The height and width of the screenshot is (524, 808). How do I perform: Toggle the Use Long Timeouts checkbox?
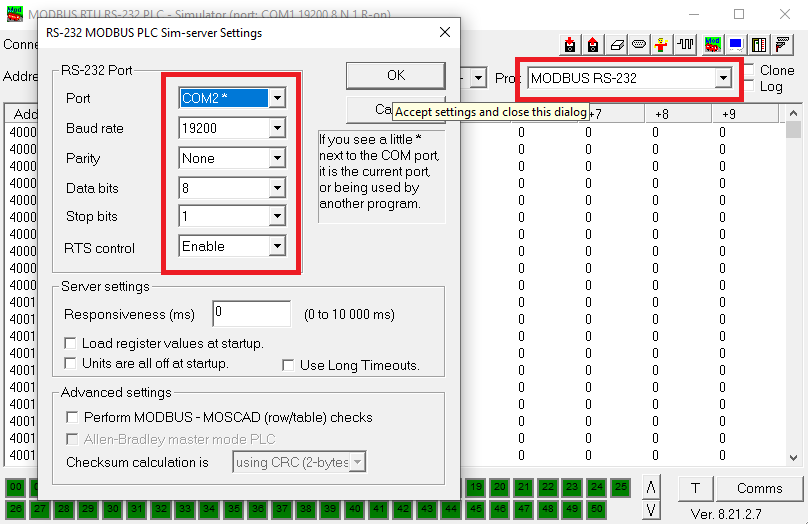pyautogui.click(x=288, y=365)
